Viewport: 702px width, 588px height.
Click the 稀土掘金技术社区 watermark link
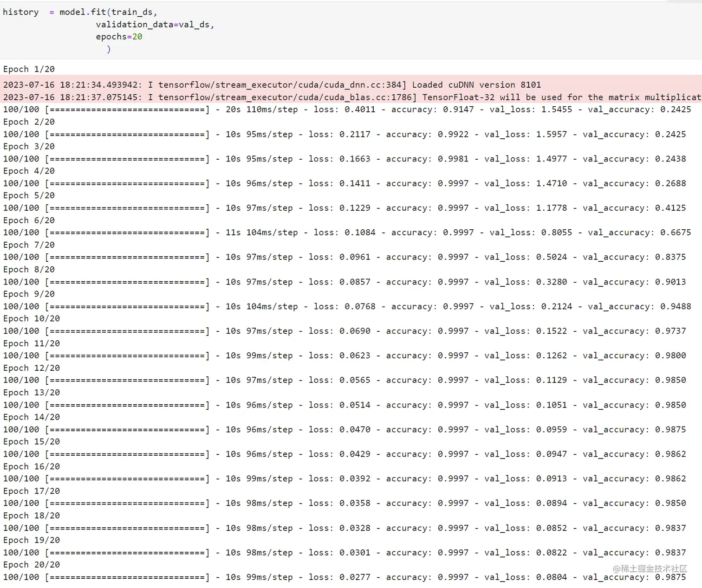(x=649, y=569)
